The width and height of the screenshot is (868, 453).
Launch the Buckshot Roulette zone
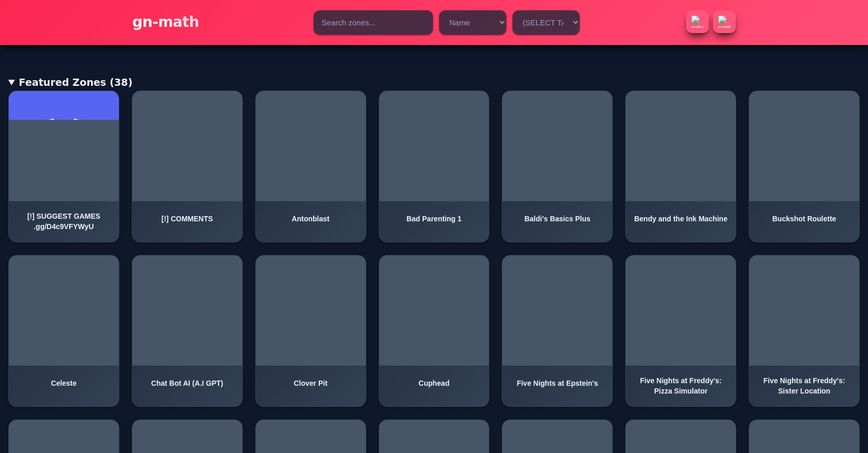click(x=804, y=167)
